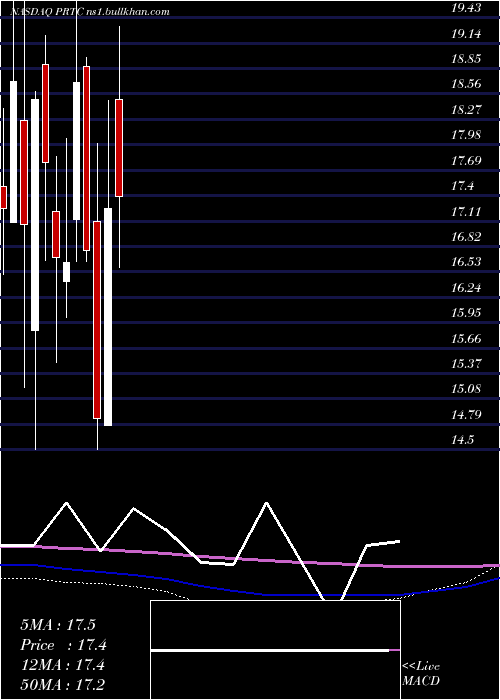
Task: Click the 15.08 price axis label
Action: pyautogui.click(x=466, y=389)
